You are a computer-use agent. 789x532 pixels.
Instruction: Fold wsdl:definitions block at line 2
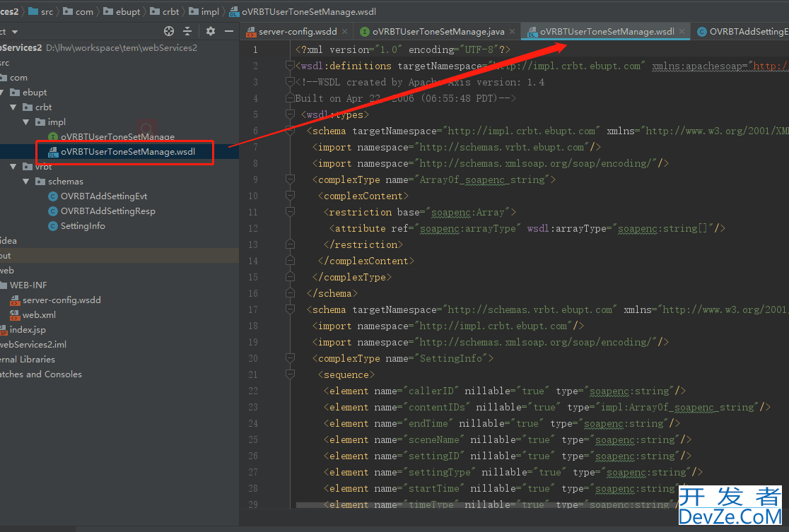pyautogui.click(x=290, y=66)
